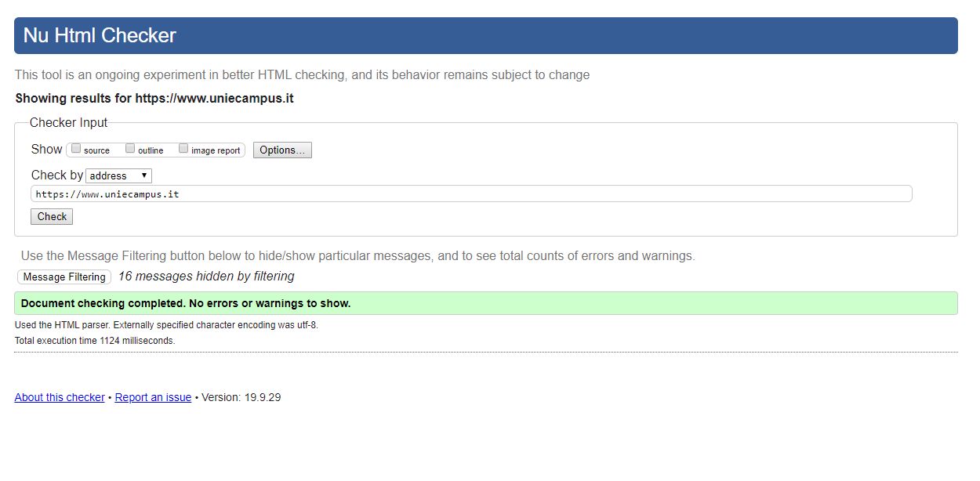Open Message Filtering
980x481 pixels.
[64, 277]
